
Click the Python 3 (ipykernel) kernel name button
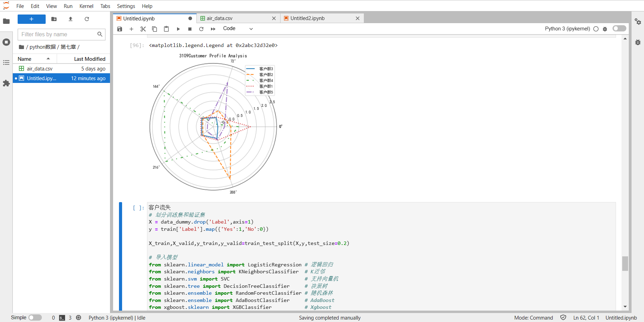tap(567, 29)
